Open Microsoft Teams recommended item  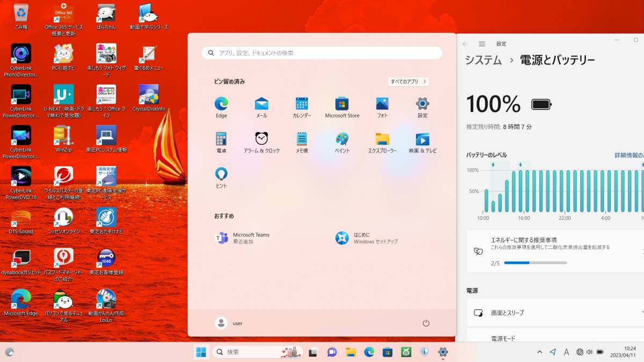pos(243,238)
